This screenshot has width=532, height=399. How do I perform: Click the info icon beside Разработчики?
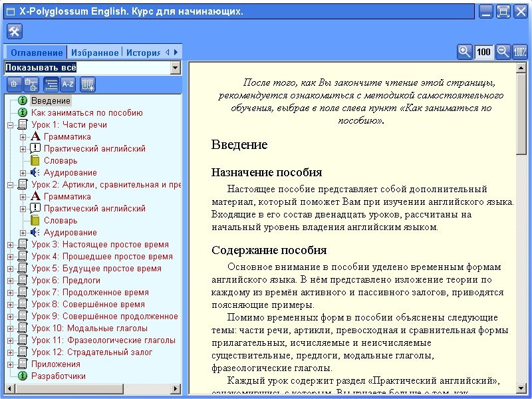click(23, 376)
